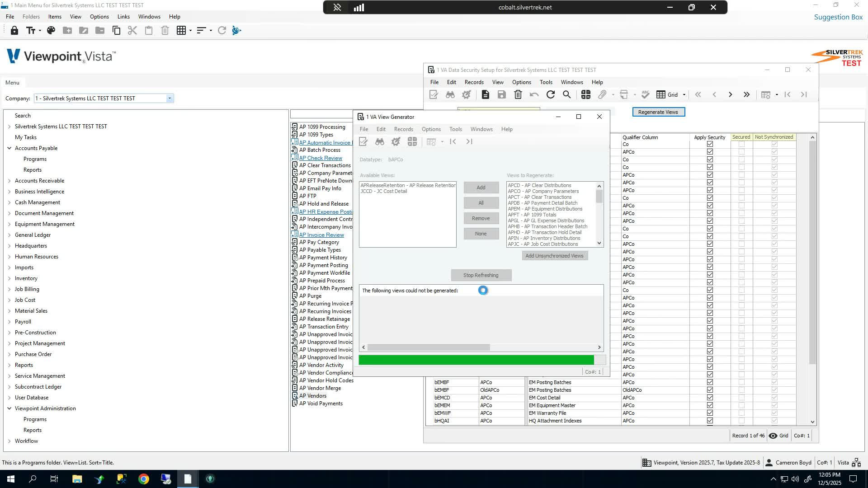Expand the General Ledger tree node
Image resolution: width=868 pixels, height=488 pixels.
click(x=9, y=235)
